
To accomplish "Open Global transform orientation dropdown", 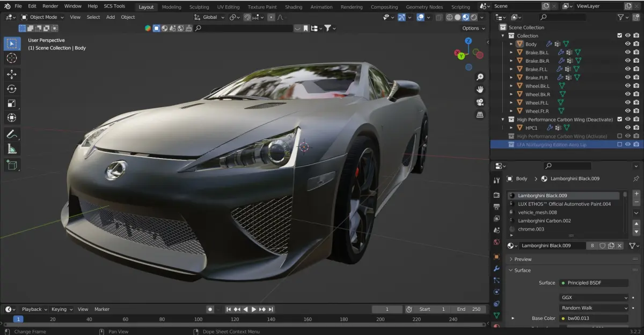I will pos(210,17).
